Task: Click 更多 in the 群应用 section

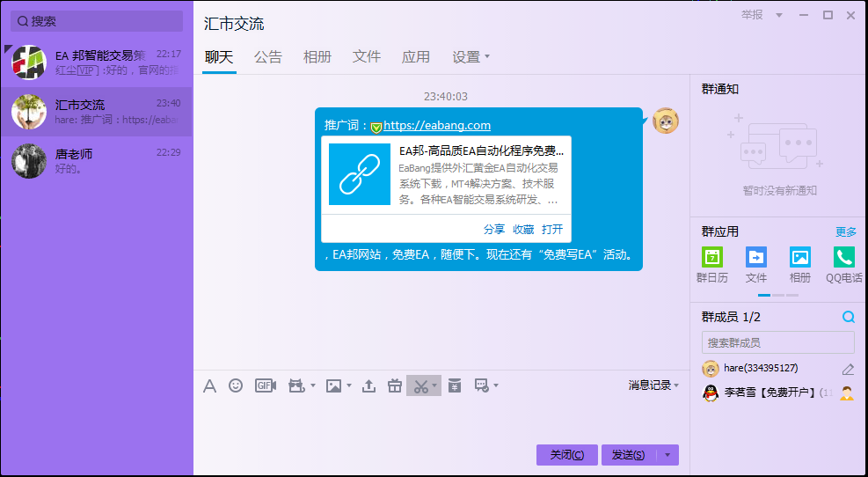Action: pos(845,231)
